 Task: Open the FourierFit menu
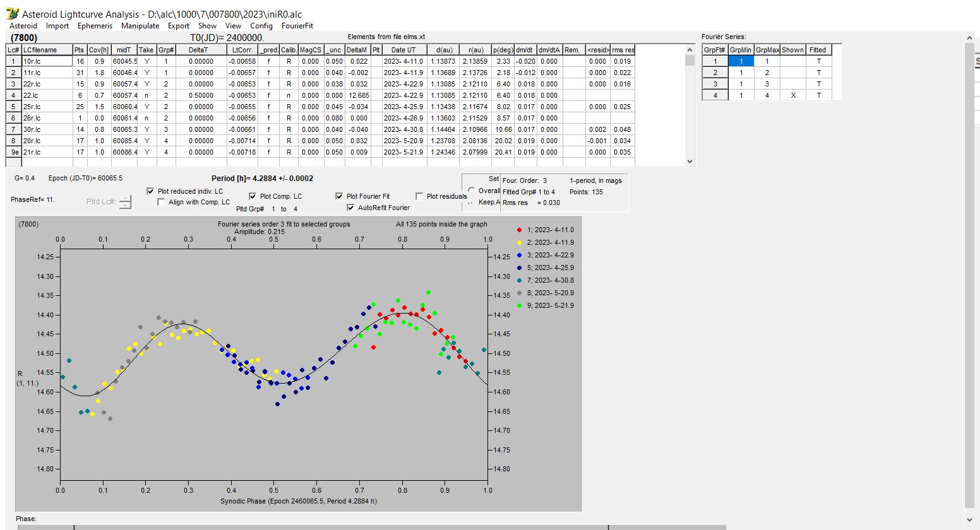[x=297, y=26]
